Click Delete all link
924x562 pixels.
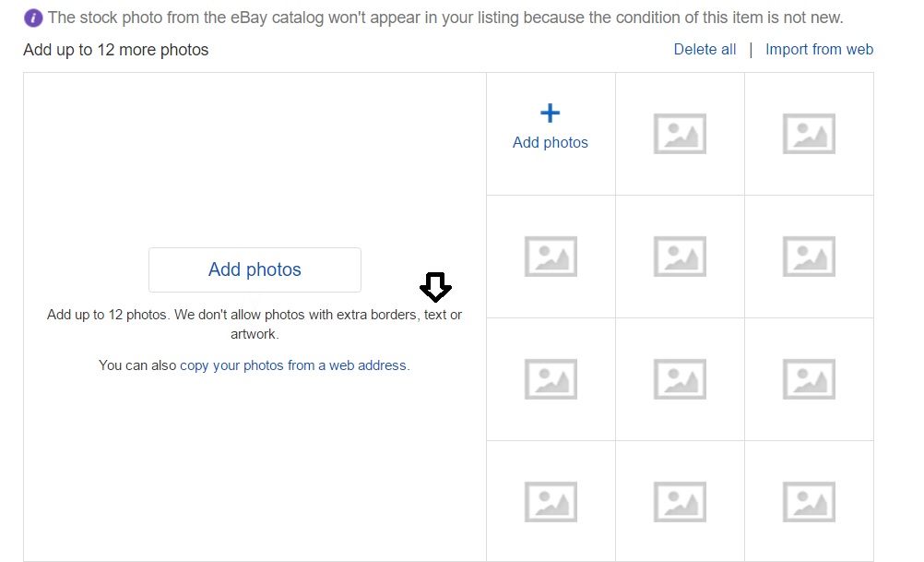coord(705,50)
